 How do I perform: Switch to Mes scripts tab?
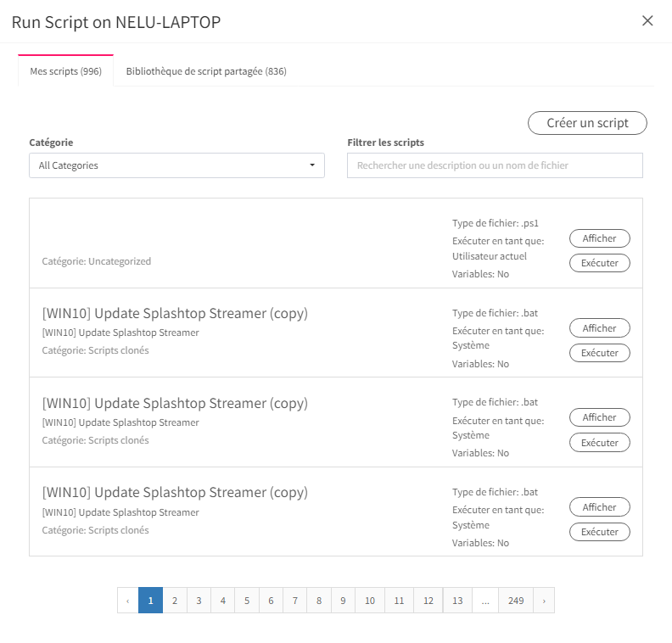tap(65, 71)
